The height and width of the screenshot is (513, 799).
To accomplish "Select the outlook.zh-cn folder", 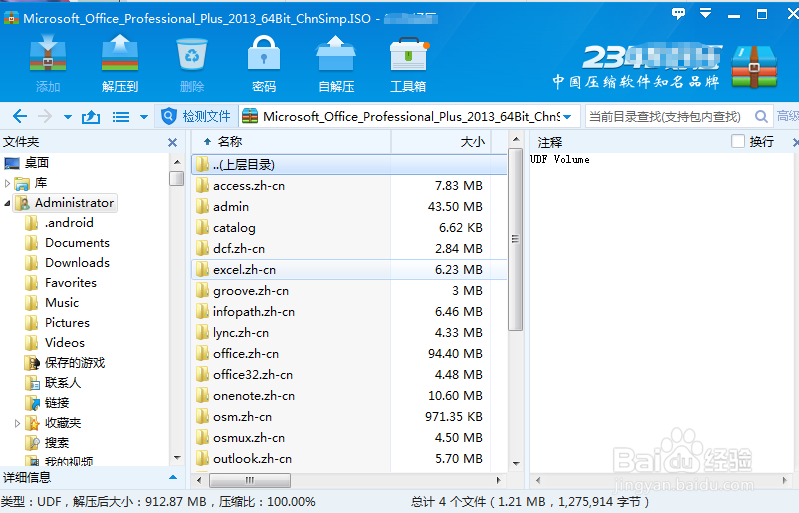I will point(349,459).
